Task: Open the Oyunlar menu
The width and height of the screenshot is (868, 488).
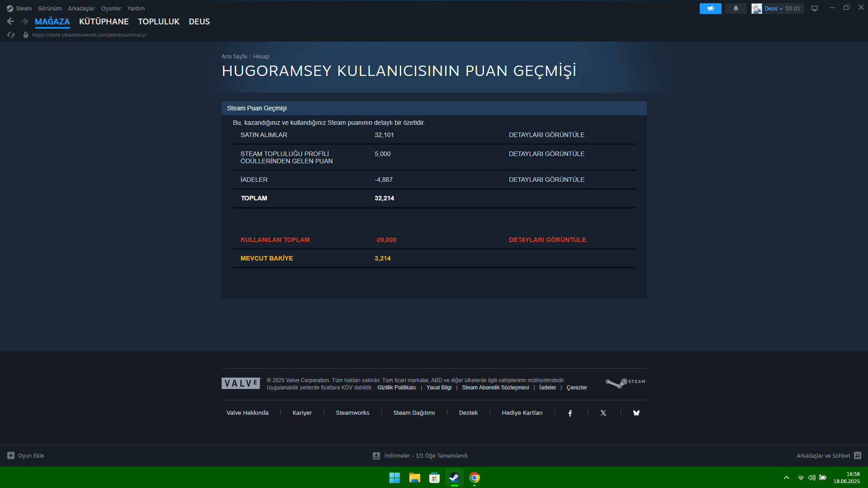Action: click(111, 8)
